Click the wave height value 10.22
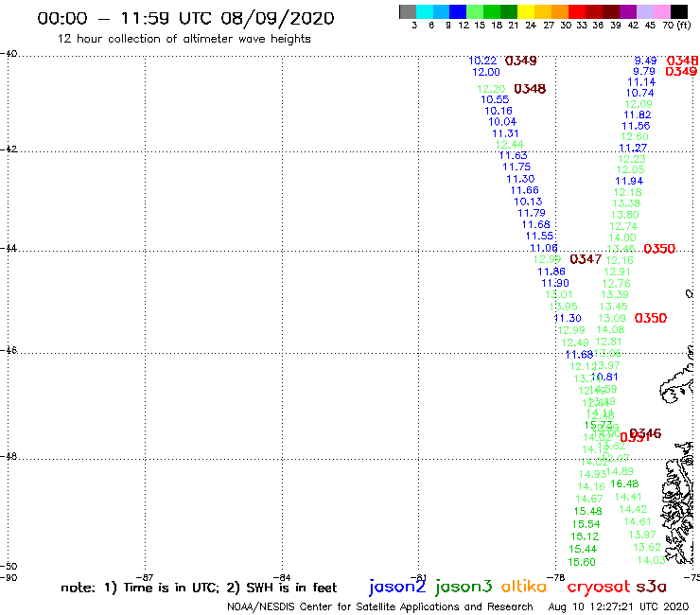Image resolution: width=700 pixels, height=615 pixels. (482, 61)
